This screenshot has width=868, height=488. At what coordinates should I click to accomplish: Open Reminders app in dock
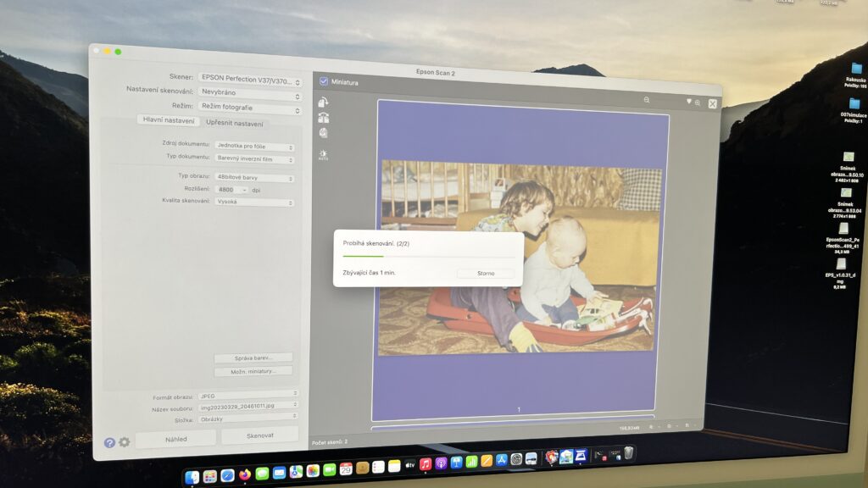click(378, 467)
